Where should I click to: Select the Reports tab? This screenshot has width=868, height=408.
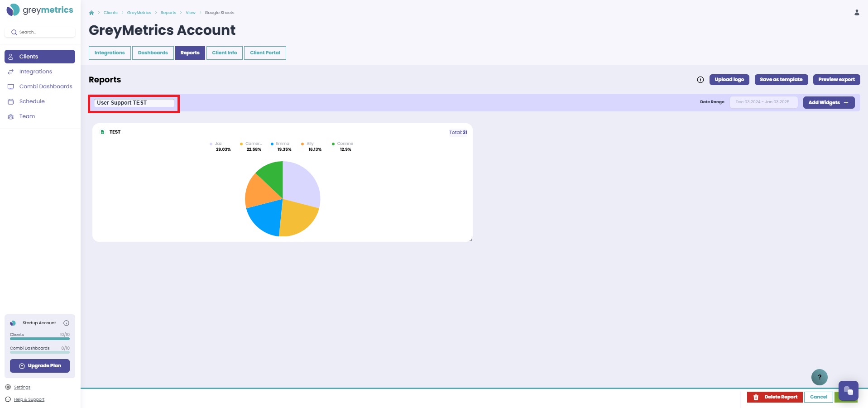[x=190, y=53]
